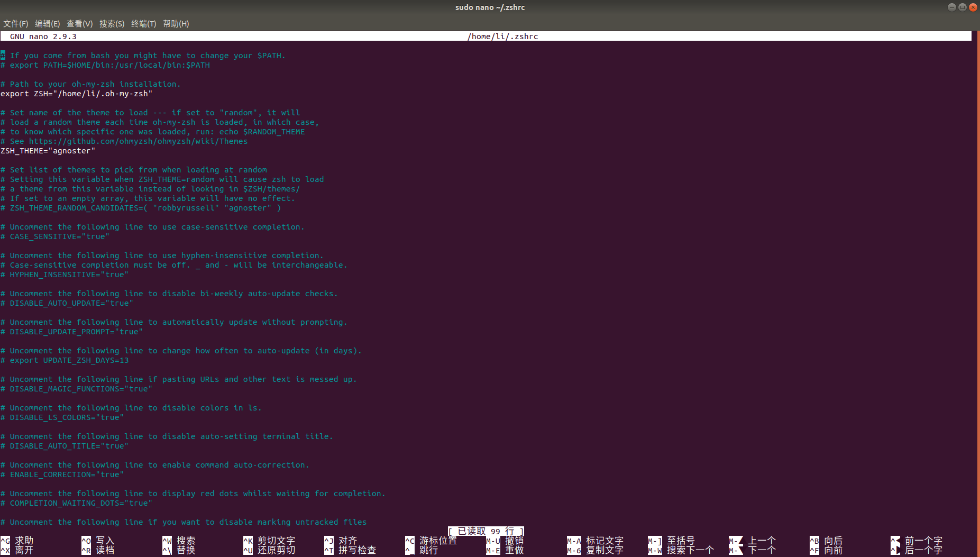Click the 求助 help shortcut

[25, 541]
